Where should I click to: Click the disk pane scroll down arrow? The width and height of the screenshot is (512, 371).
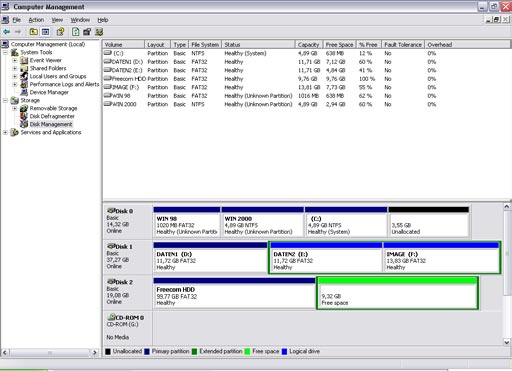[x=507, y=342]
